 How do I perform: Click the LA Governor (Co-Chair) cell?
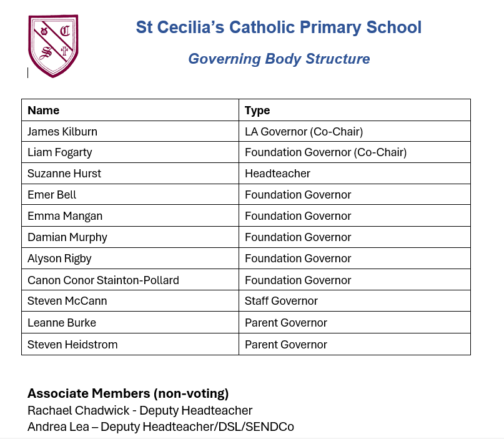pos(304,132)
